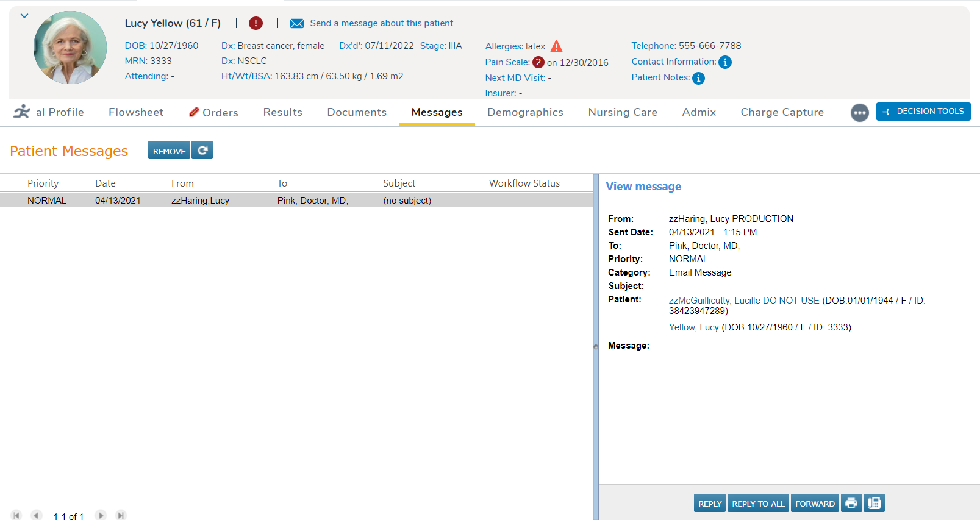Click the patient profile photo
This screenshot has width=980, height=520.
coord(70,48)
